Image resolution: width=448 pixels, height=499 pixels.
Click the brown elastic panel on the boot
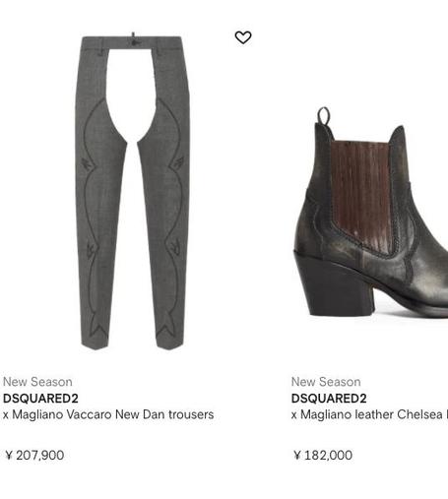pos(361,195)
